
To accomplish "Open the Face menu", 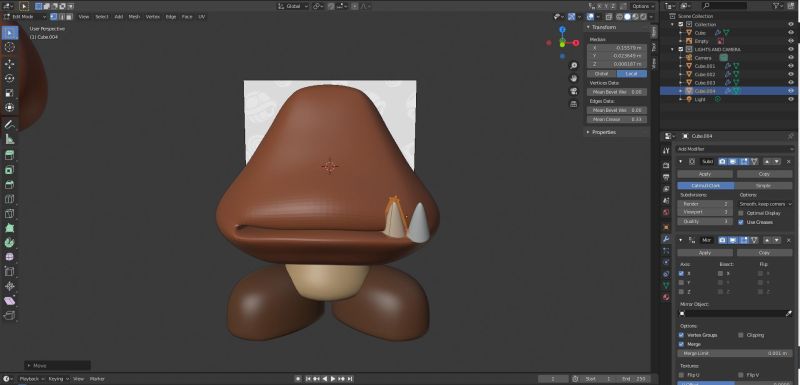I will [x=187, y=16].
